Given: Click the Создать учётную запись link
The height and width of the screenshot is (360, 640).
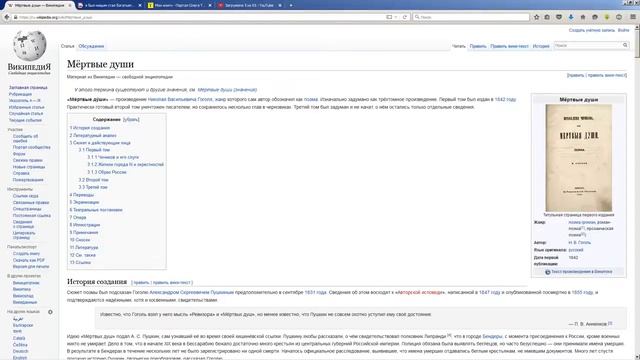Looking at the screenshot, I should tap(592, 30).
